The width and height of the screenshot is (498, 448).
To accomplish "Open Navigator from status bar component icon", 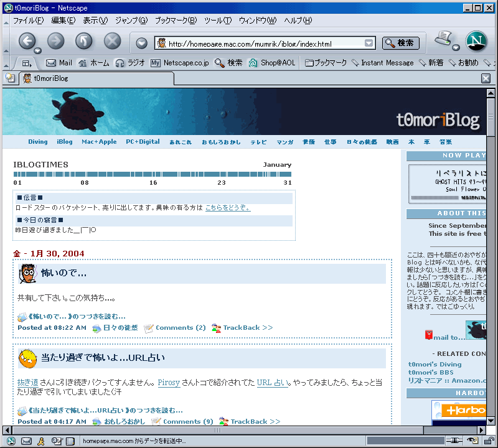I will point(11,441).
